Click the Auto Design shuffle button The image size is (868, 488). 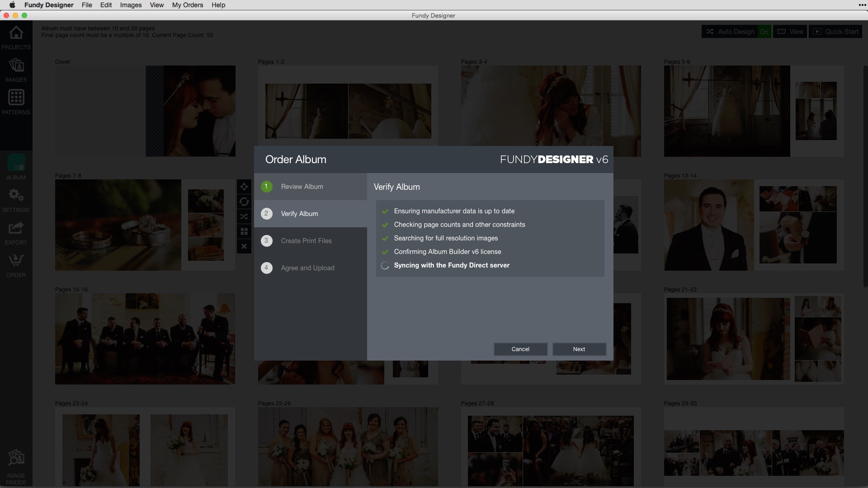tap(730, 32)
